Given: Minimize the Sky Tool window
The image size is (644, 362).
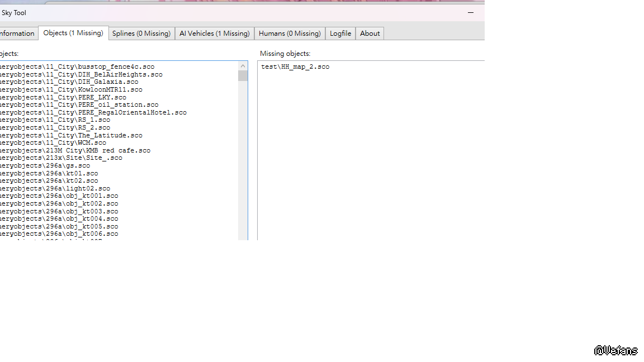Looking at the screenshot, I should pyautogui.click(x=471, y=12).
